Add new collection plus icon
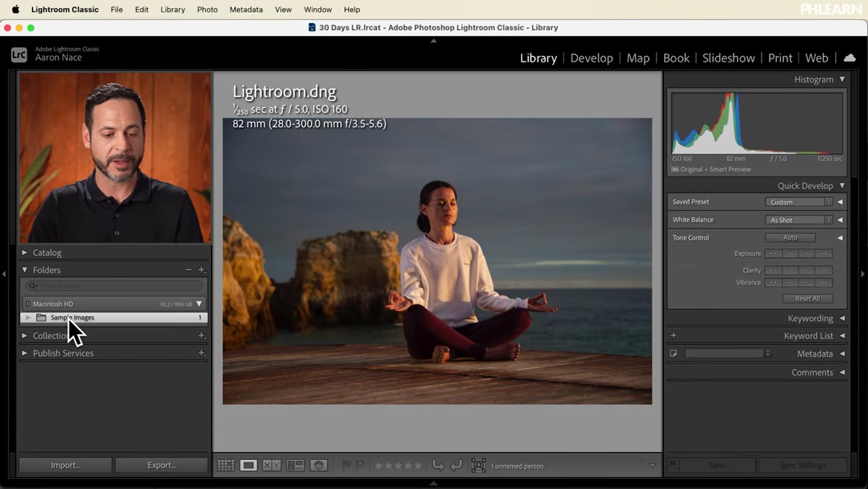 point(202,336)
